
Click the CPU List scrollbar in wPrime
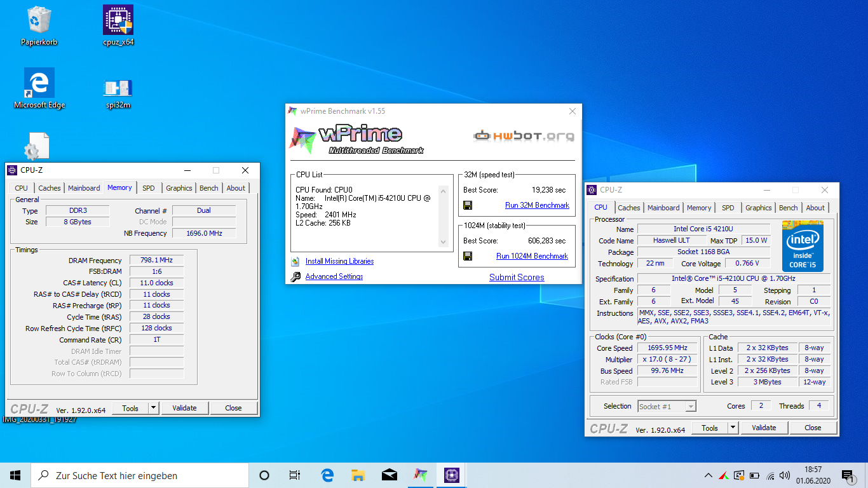[444, 217]
